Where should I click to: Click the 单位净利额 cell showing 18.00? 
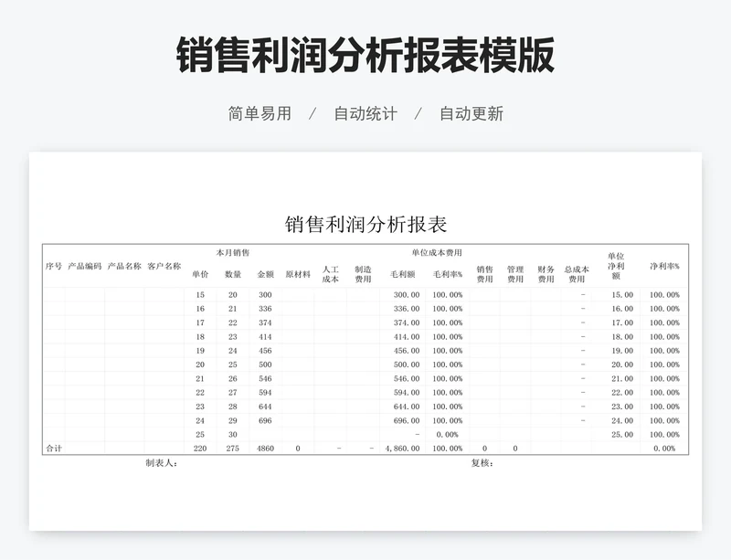(622, 337)
